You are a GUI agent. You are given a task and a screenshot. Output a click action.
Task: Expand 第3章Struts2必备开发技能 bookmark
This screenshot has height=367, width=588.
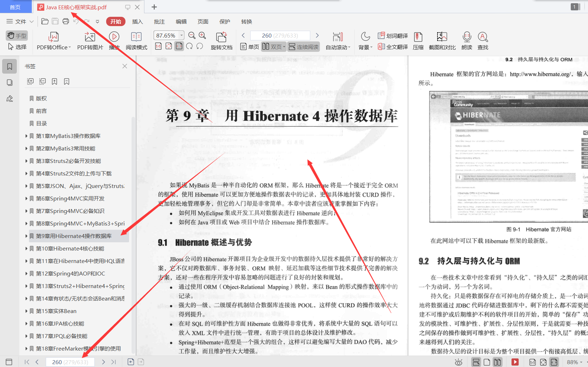click(26, 161)
